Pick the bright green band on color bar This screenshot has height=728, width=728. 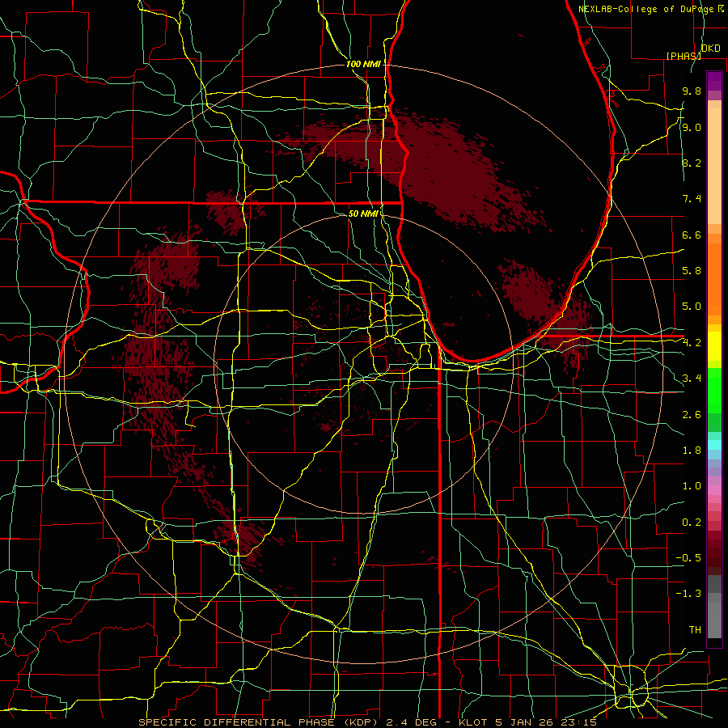(714, 390)
